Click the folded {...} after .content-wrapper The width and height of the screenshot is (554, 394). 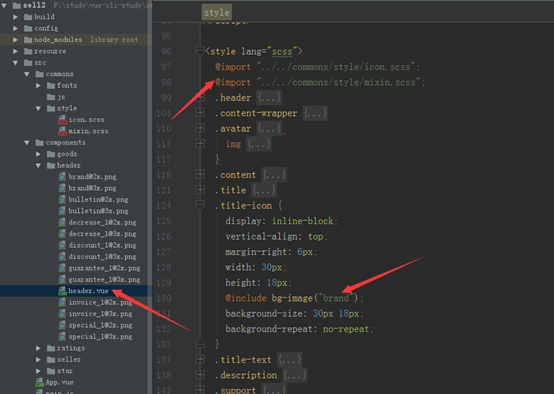(315, 113)
